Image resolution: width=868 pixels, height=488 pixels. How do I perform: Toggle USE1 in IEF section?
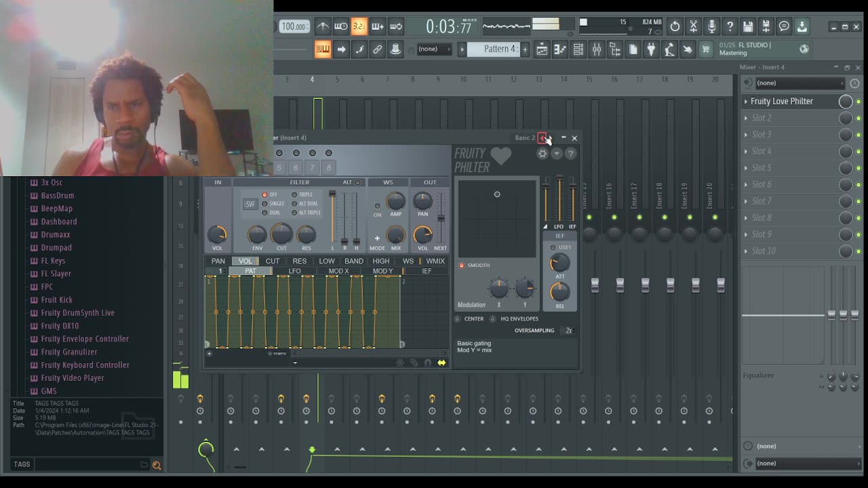(553, 247)
